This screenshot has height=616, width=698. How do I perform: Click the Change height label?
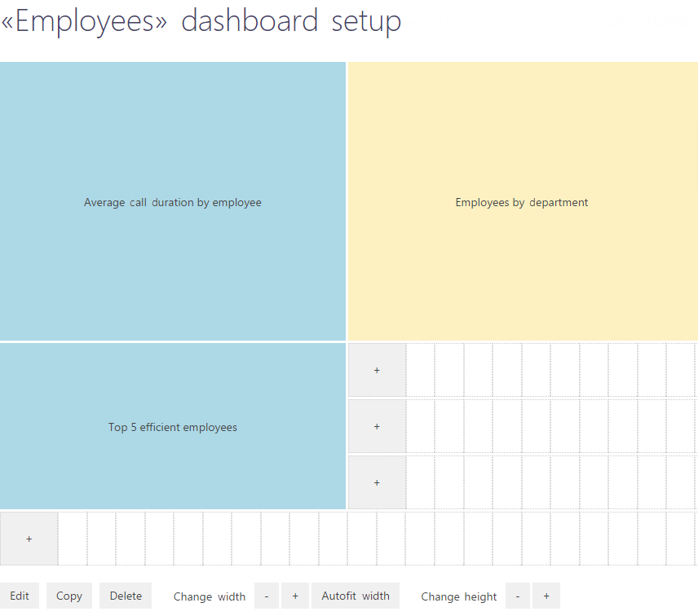coord(459,596)
